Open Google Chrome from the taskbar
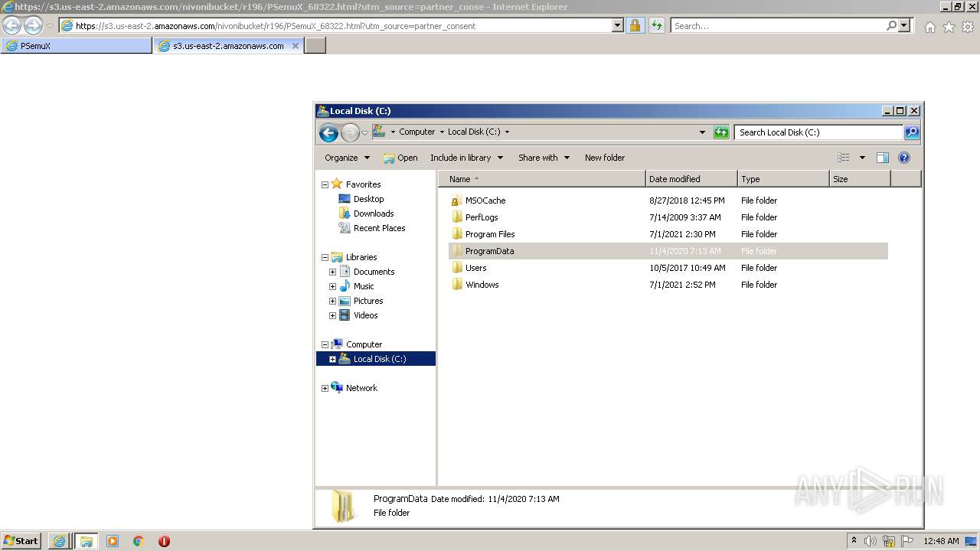 click(138, 541)
